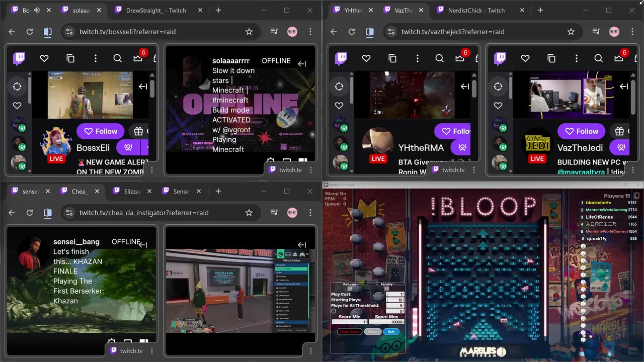Viewport: 644px width, 362px height.
Task: Open Prime loot crown in BossxEli pane
Action: 138,58
